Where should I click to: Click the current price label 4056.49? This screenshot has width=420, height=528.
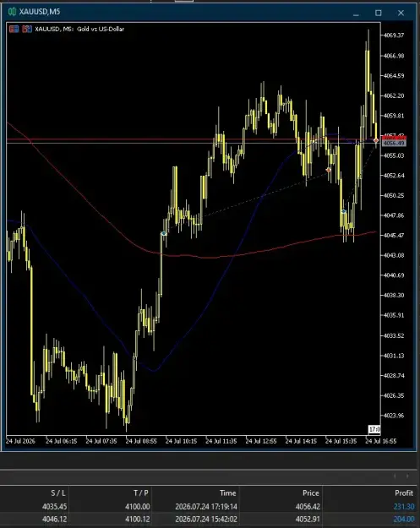(394, 144)
